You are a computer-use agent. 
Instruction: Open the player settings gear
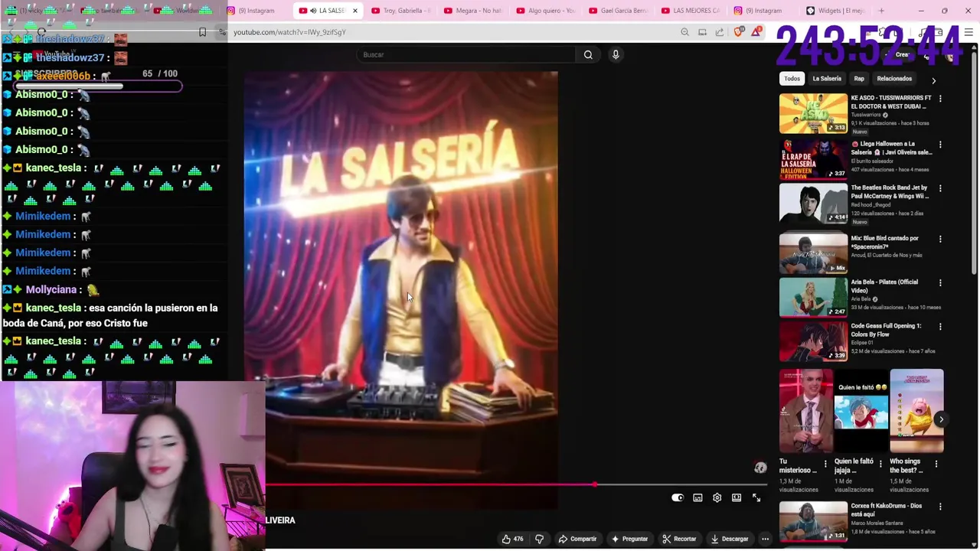(x=717, y=497)
